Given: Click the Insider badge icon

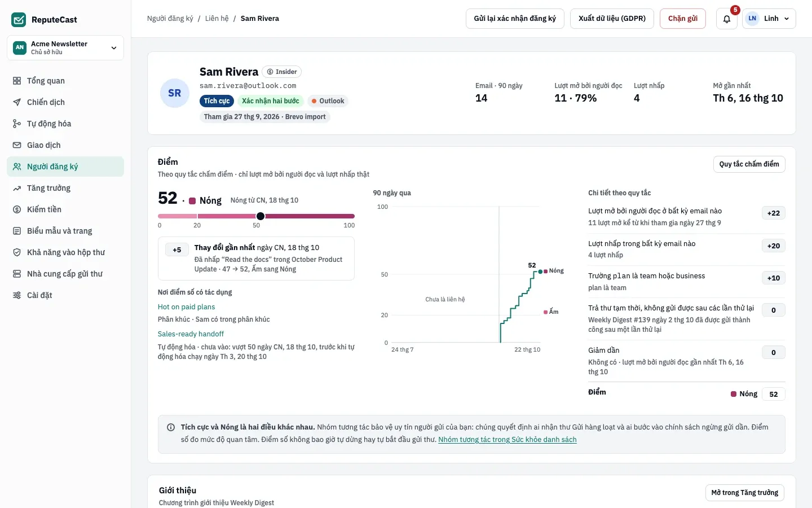Looking at the screenshot, I should (x=270, y=72).
